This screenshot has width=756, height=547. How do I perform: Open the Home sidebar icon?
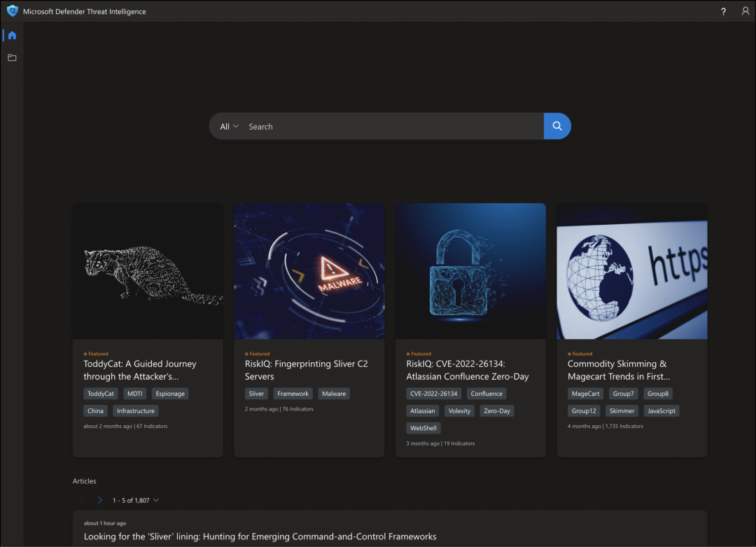point(12,35)
